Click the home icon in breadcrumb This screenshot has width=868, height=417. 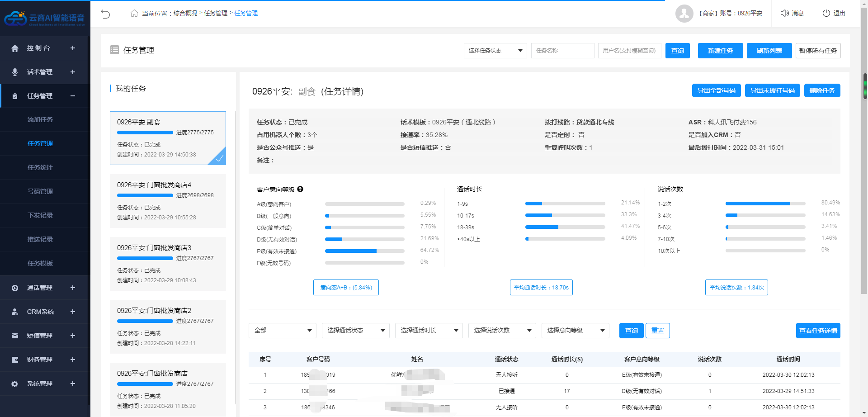[134, 14]
